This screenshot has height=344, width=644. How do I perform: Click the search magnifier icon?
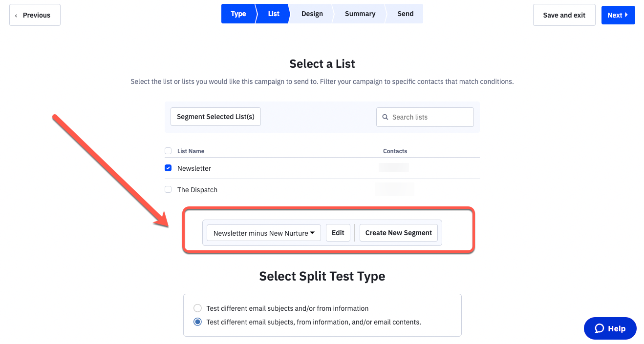[386, 117]
